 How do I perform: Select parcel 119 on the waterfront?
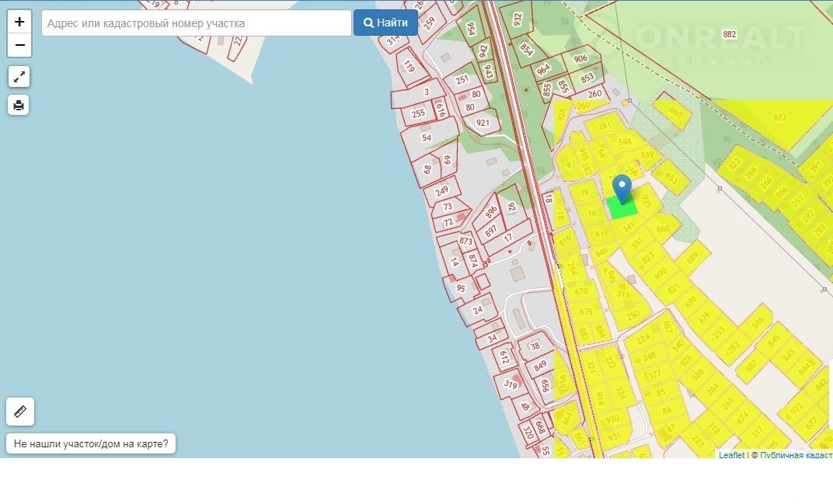(409, 68)
